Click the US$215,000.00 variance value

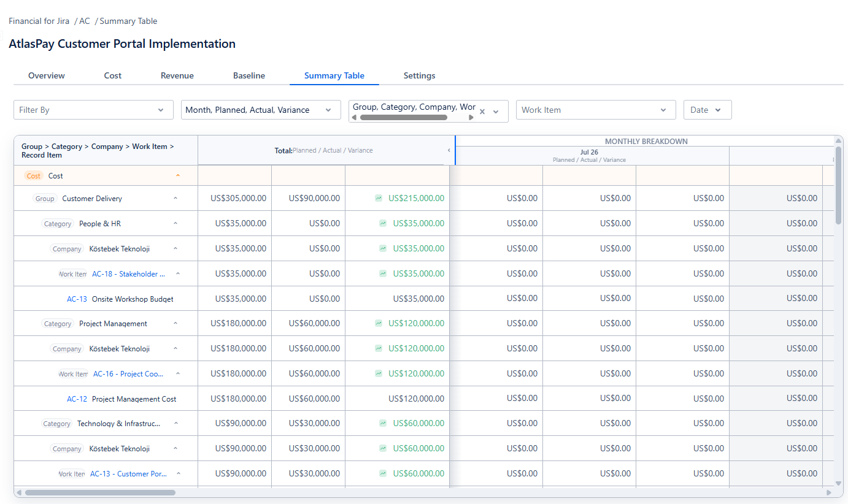417,198
